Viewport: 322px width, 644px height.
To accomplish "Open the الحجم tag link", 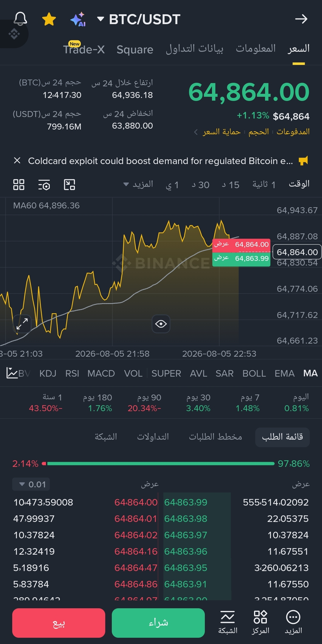I will tap(258, 131).
